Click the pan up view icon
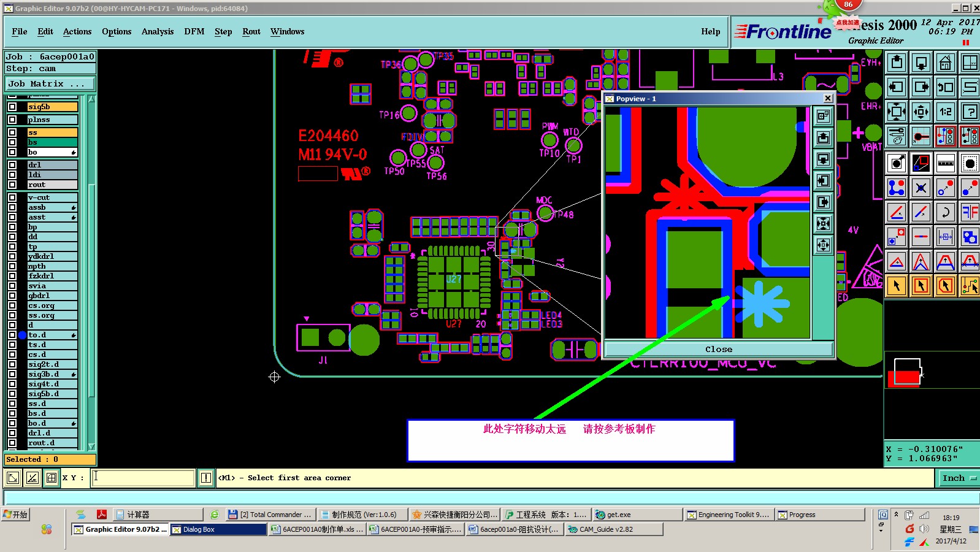Viewport: 980px width, 552px height. pos(897,63)
